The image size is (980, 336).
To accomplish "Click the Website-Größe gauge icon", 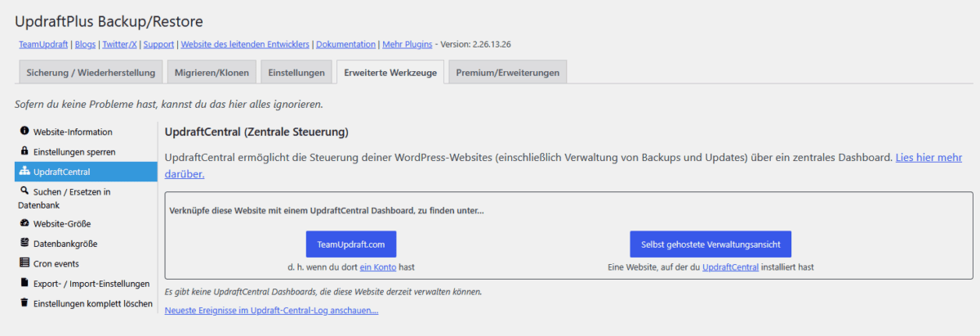I will click(x=24, y=223).
